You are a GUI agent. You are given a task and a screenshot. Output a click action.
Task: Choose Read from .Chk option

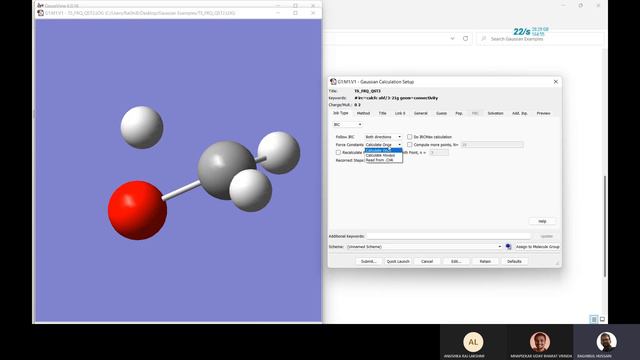point(383,160)
